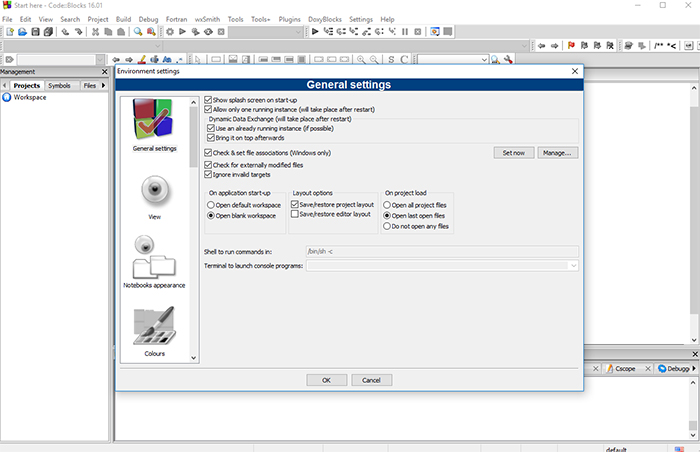The width and height of the screenshot is (700, 452).
Task: Click the red wrench options icon
Action: pos(508,59)
